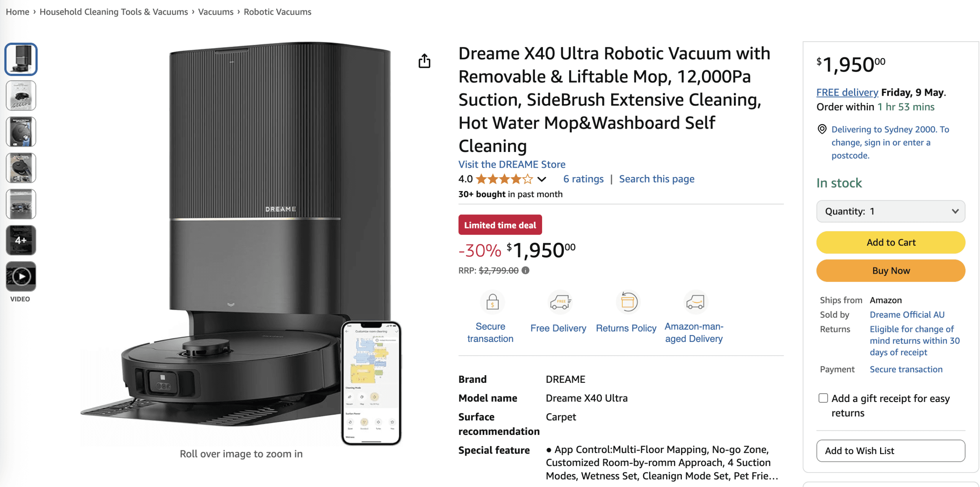This screenshot has height=487, width=980.
Task: Click the Buy Now button
Action: (890, 271)
